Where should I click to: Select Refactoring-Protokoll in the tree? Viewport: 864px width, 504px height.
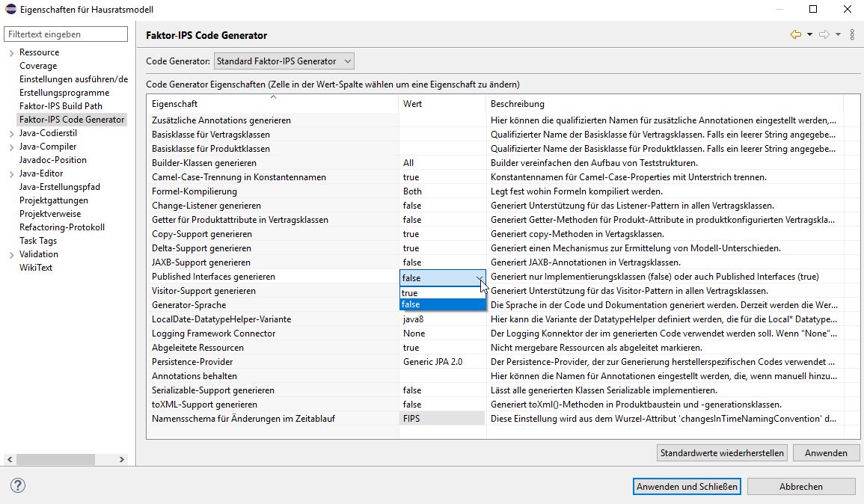61,227
